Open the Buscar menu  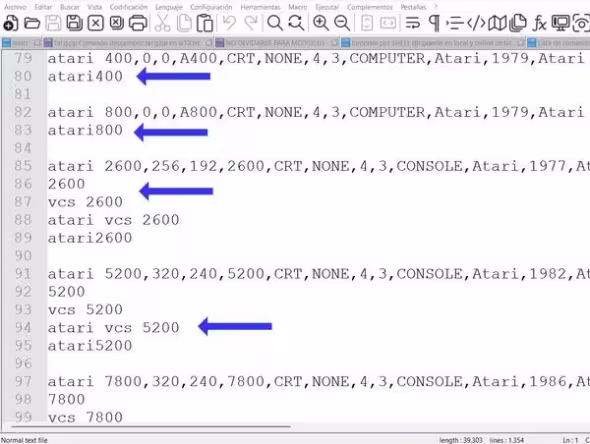pyautogui.click(x=70, y=7)
